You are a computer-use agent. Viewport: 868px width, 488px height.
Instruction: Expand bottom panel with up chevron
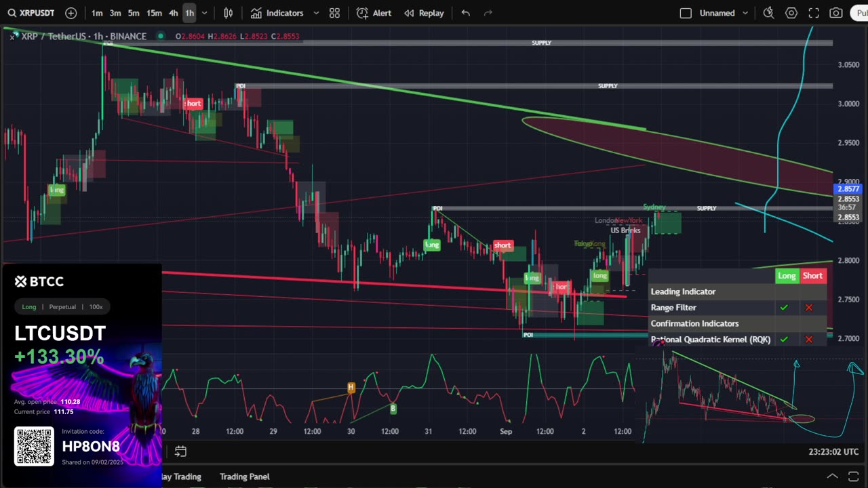click(832, 476)
